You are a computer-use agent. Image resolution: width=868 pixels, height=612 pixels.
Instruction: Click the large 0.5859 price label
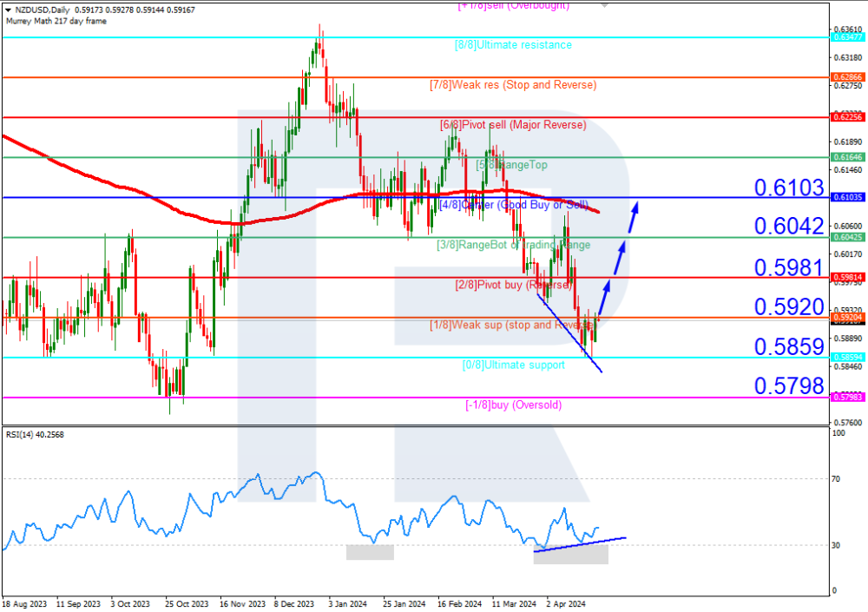pos(788,347)
